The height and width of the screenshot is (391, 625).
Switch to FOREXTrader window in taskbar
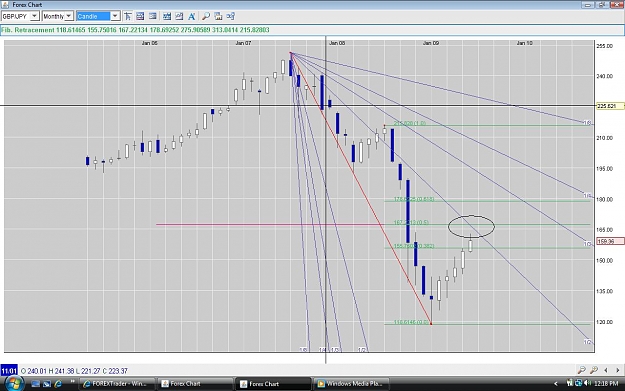(117, 384)
